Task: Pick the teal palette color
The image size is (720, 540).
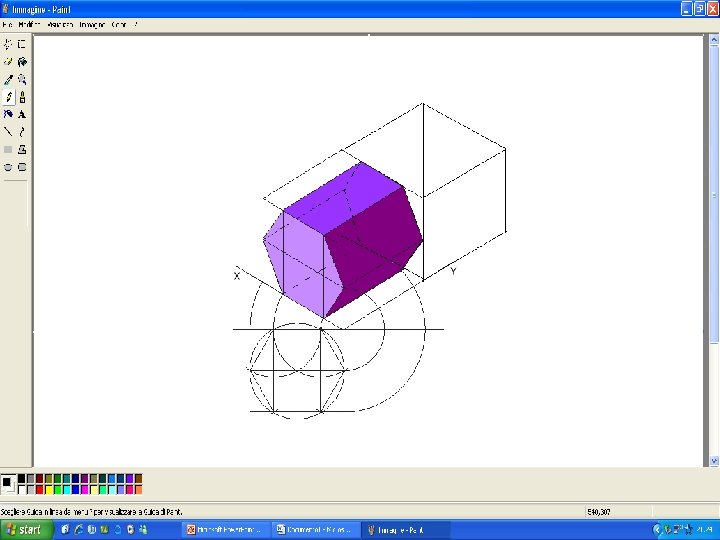Action: 67,479
